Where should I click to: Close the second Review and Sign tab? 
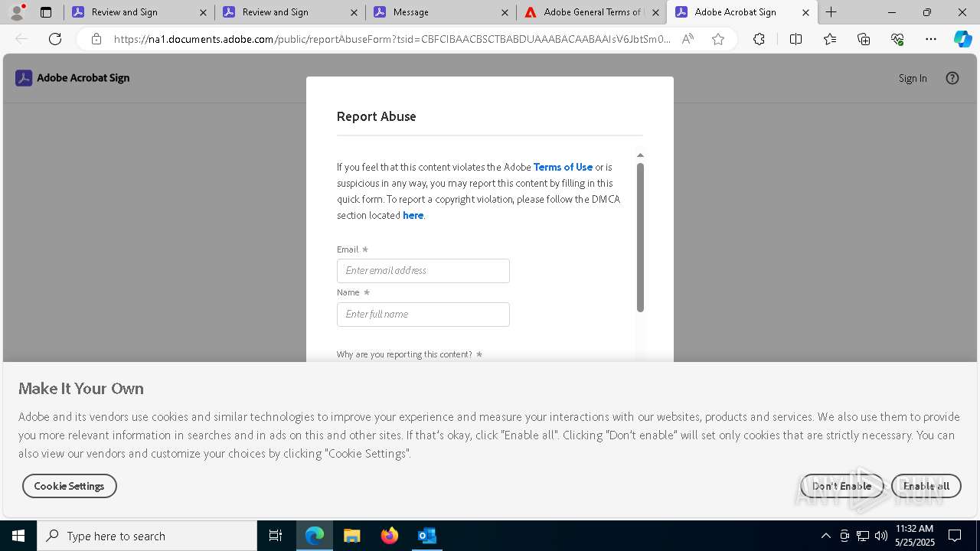(x=354, y=12)
